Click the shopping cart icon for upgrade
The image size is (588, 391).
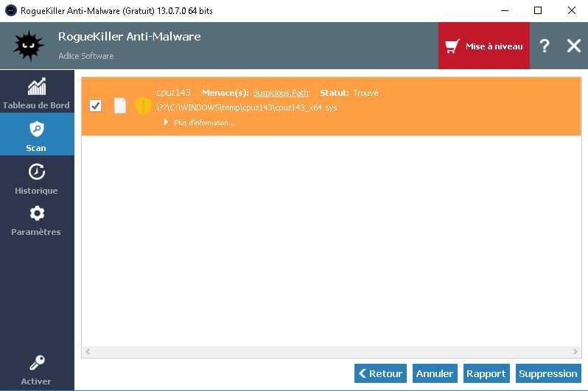coord(452,46)
